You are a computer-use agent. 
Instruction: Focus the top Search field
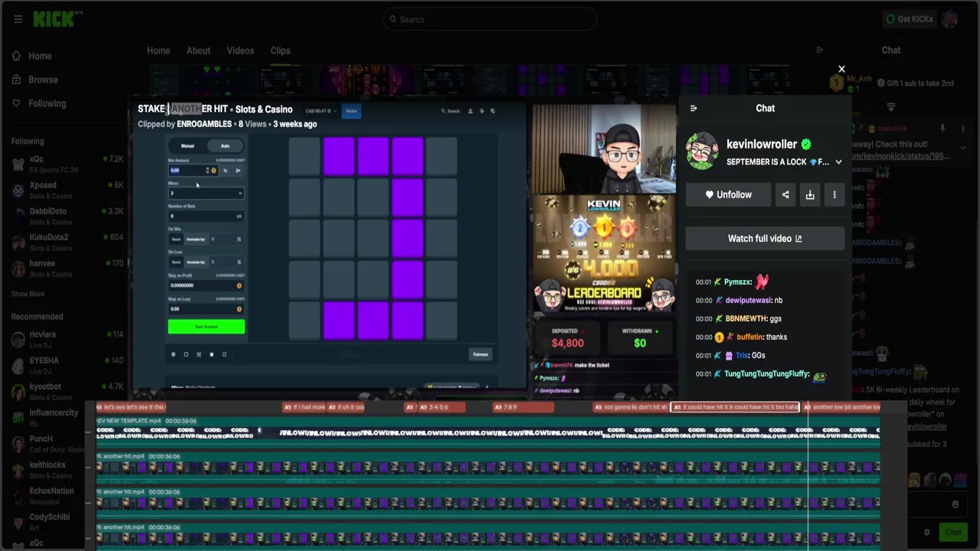point(490,19)
